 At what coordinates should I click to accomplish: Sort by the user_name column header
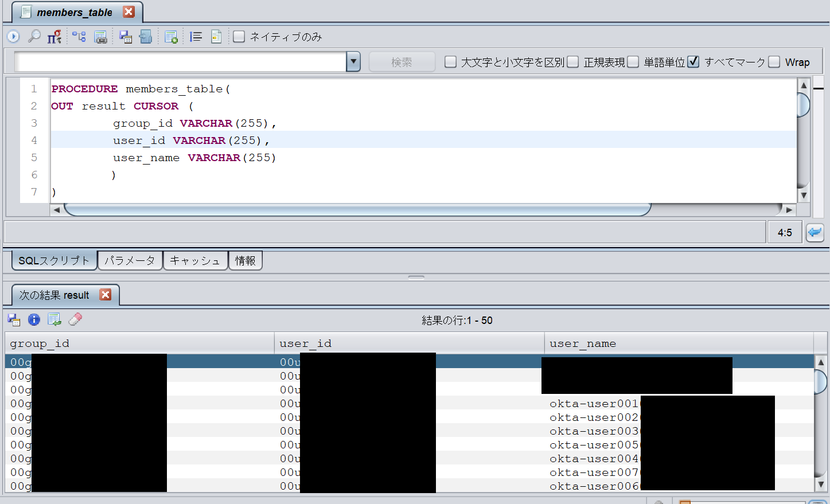[679, 343]
